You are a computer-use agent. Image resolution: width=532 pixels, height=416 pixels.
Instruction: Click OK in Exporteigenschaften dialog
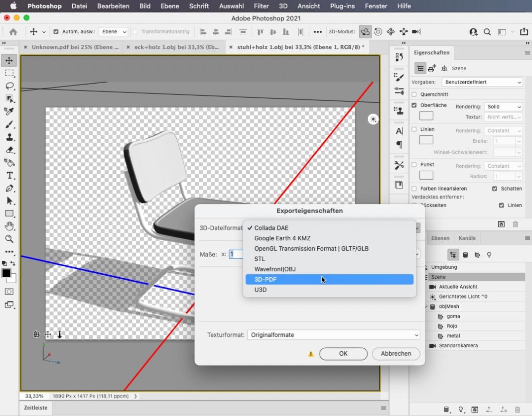tap(343, 354)
